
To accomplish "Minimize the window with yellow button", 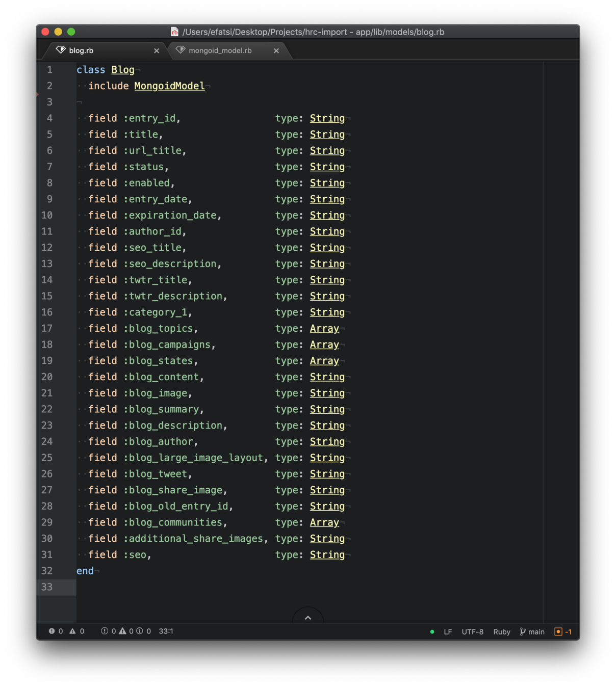I will [x=58, y=32].
